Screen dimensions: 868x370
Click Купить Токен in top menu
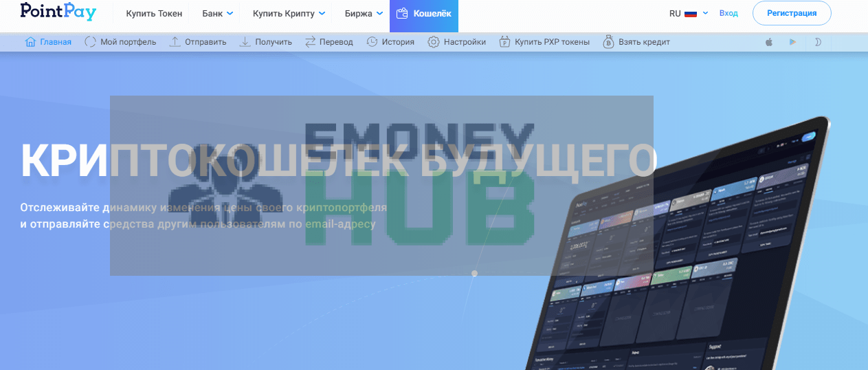click(x=154, y=13)
